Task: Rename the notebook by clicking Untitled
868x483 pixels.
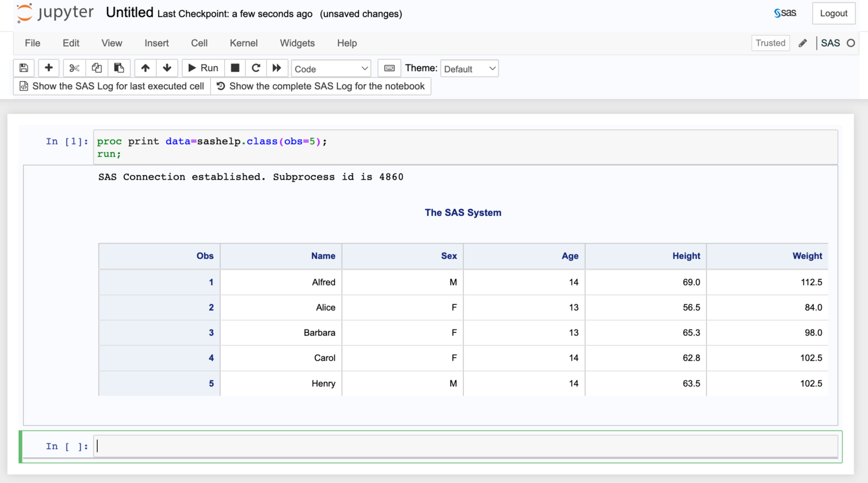Action: (x=129, y=13)
